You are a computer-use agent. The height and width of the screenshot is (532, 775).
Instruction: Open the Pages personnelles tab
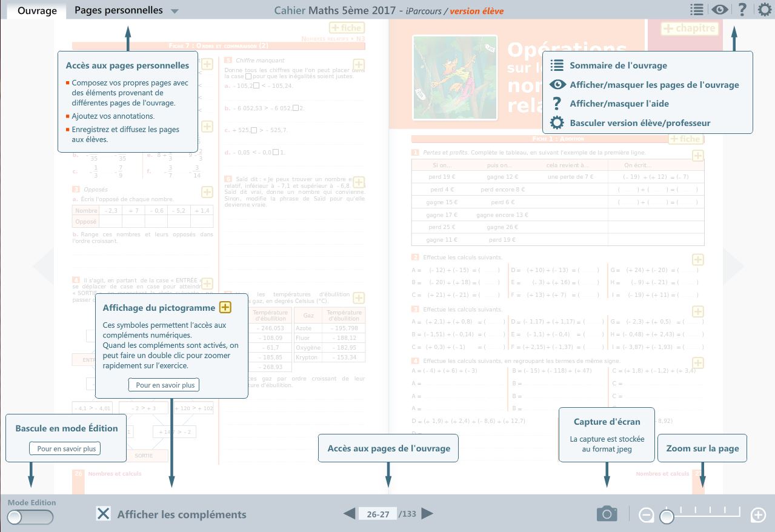(119, 10)
